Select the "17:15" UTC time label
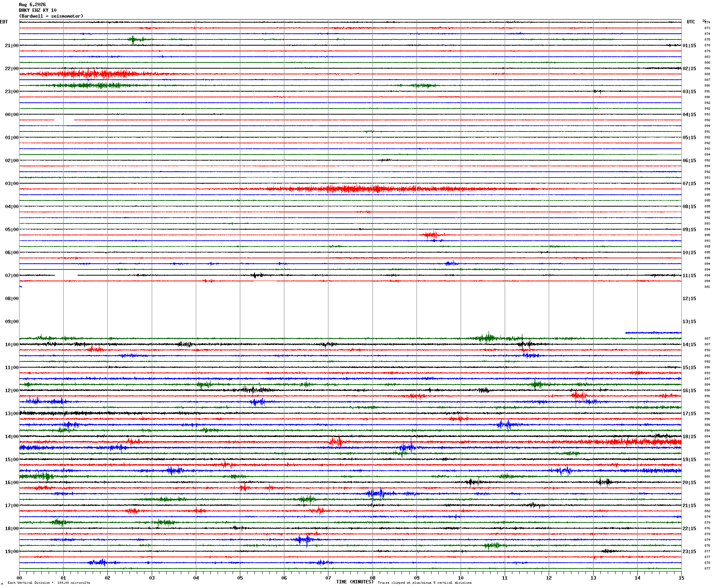This screenshot has height=588, width=712. [x=689, y=414]
